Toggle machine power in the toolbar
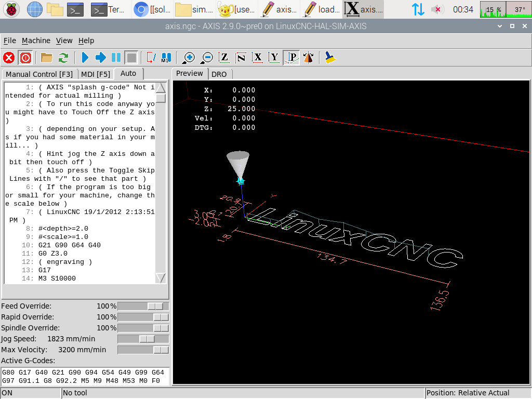The width and height of the screenshot is (532, 399). point(25,58)
